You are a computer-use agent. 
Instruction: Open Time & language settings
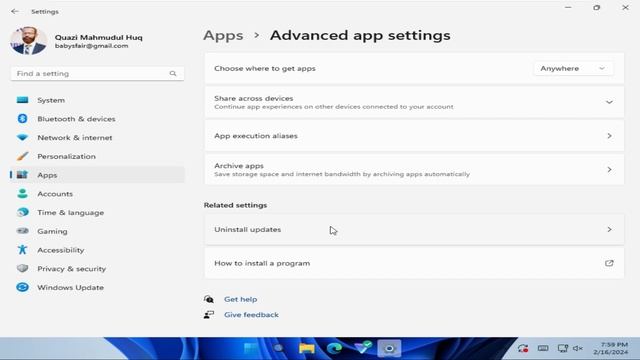(x=97, y=212)
